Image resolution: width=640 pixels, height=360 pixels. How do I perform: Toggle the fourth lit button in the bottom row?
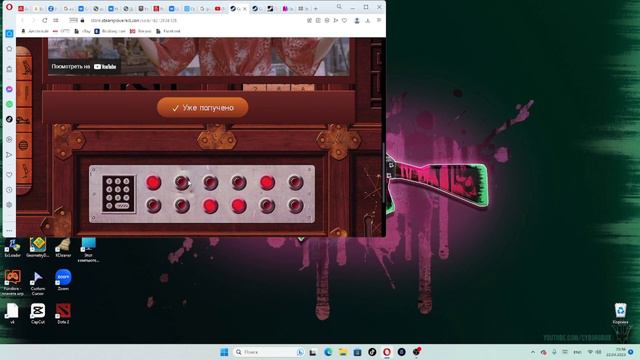(239, 206)
